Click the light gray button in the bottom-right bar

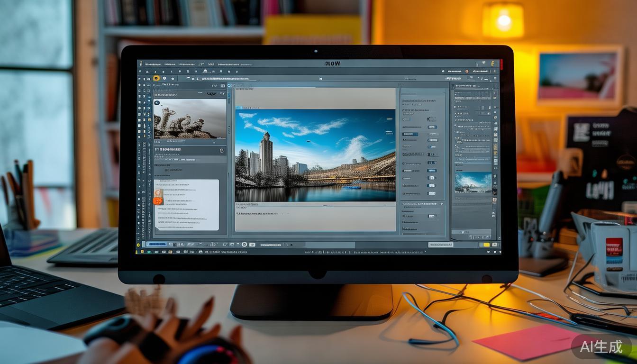pos(440,245)
